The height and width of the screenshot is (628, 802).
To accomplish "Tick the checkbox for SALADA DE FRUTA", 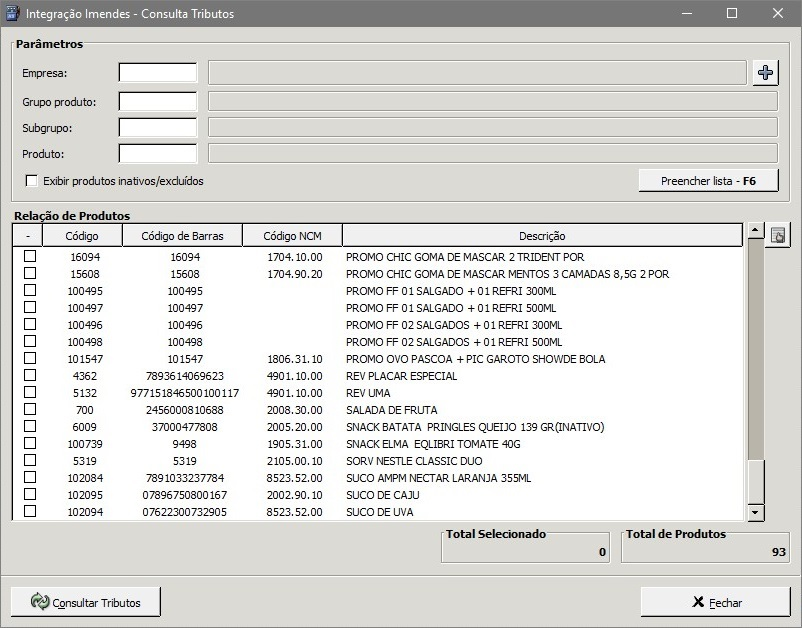I will [x=30, y=410].
